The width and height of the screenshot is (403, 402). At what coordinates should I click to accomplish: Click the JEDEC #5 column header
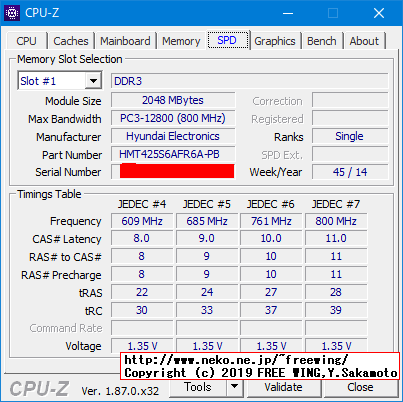click(207, 204)
